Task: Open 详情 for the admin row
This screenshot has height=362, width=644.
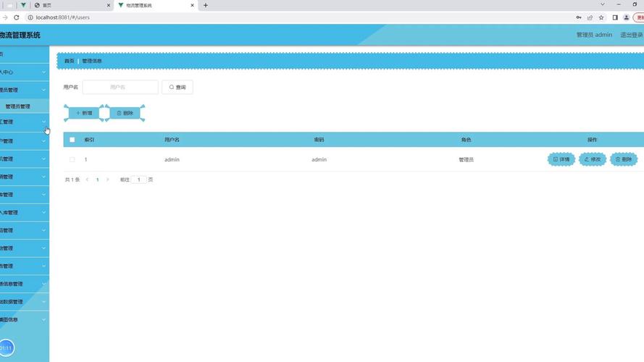Action: [x=561, y=159]
